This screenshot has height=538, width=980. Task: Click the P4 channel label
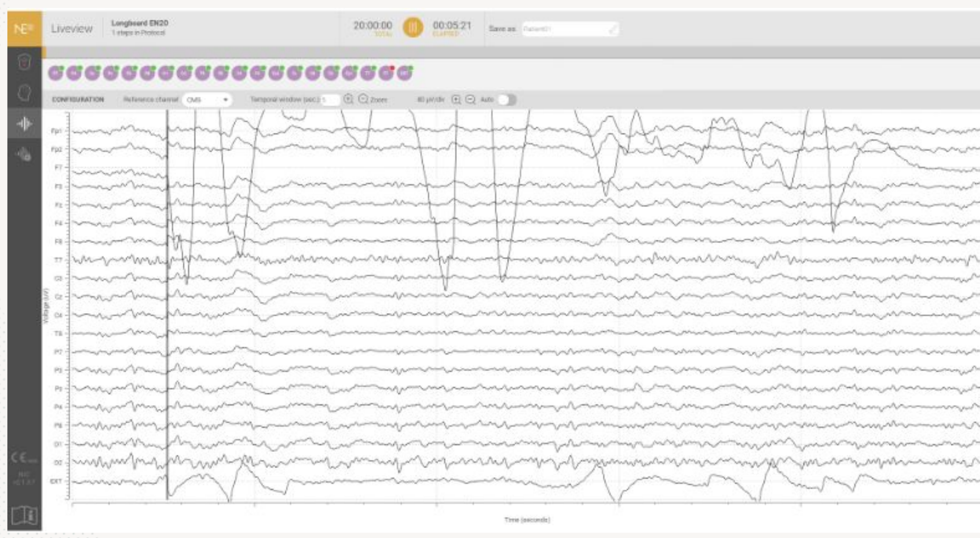(58, 407)
